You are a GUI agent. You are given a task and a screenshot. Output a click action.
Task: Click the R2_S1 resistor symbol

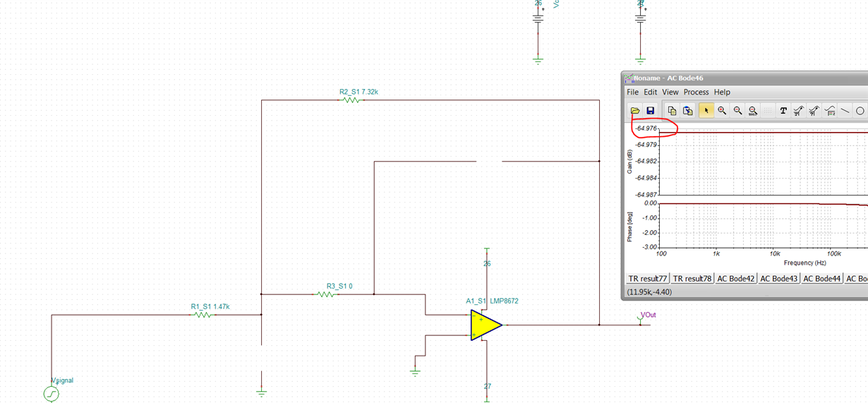click(x=351, y=100)
